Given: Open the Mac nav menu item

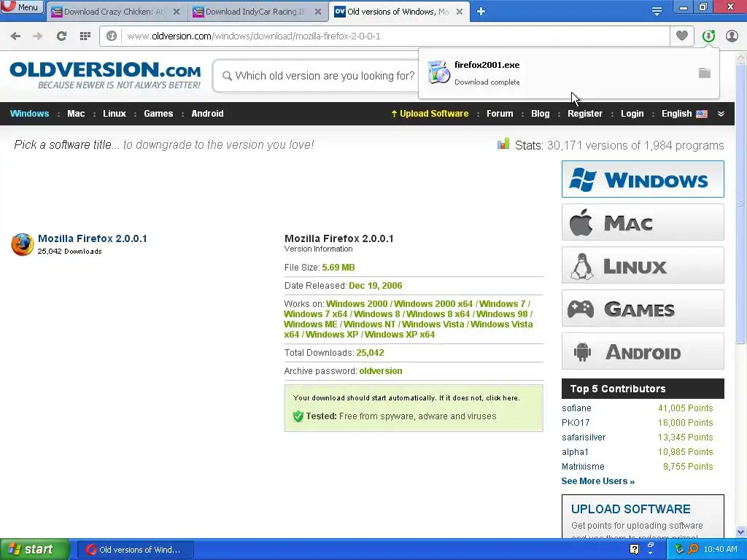Looking at the screenshot, I should [76, 114].
